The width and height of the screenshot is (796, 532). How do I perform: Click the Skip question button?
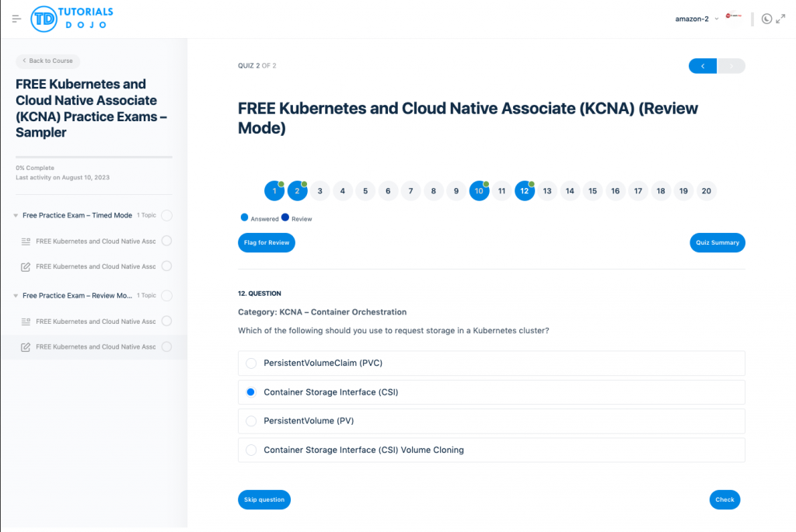point(264,499)
